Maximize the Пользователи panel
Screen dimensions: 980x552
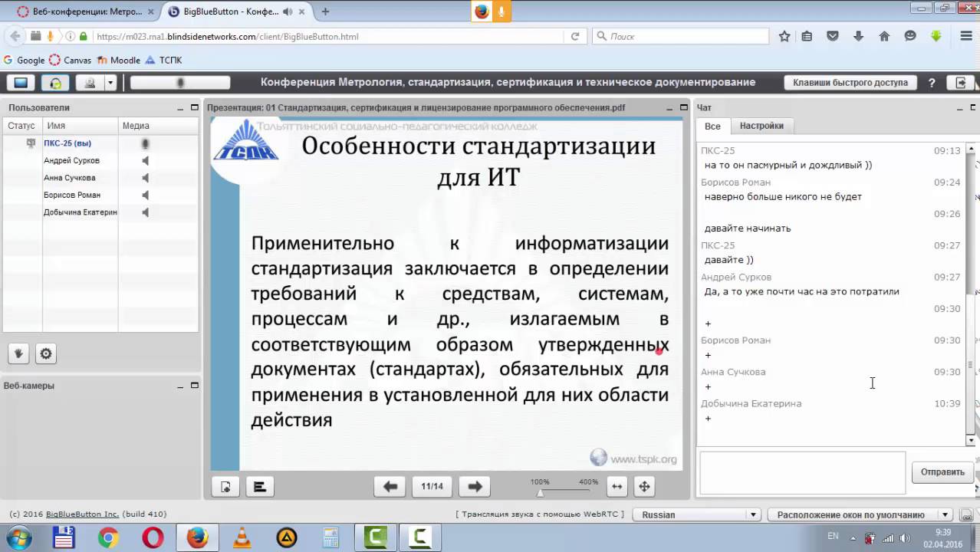[194, 108]
